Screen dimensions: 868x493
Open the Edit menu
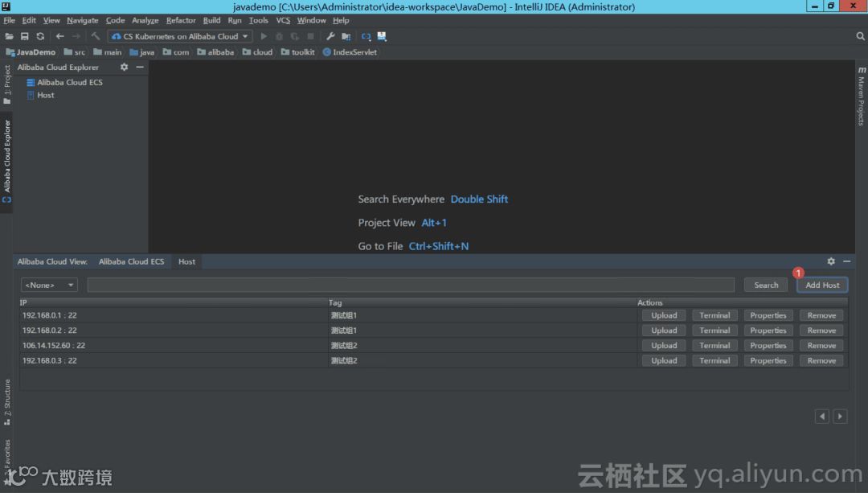pyautogui.click(x=29, y=20)
